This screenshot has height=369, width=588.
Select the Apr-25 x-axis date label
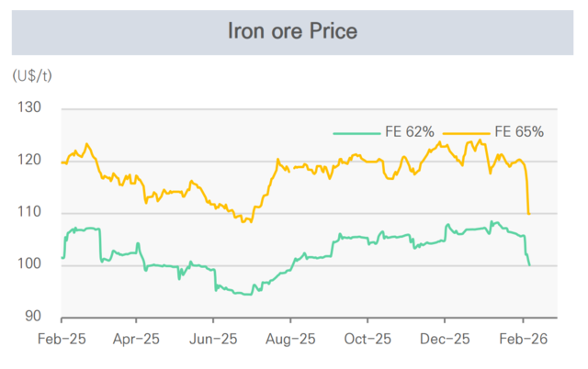pyautogui.click(x=137, y=338)
